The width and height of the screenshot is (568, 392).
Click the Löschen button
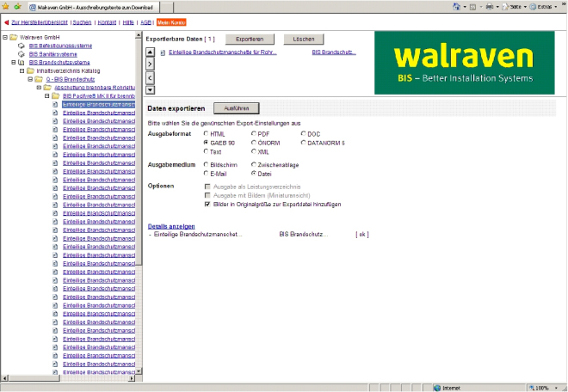tap(304, 39)
